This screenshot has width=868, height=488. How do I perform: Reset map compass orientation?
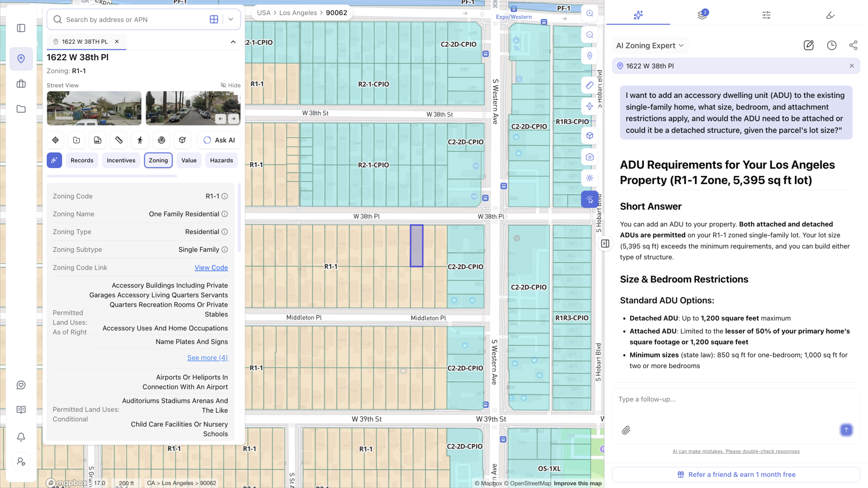click(590, 56)
